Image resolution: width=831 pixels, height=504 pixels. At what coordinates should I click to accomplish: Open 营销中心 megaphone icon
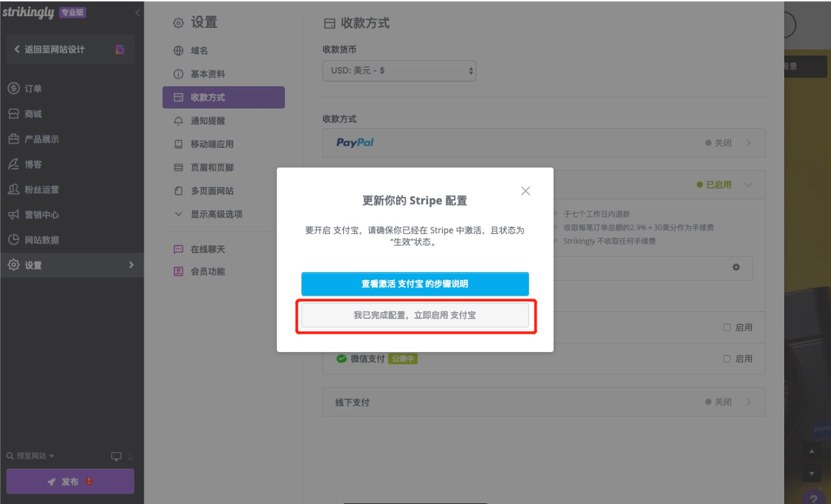click(x=13, y=214)
